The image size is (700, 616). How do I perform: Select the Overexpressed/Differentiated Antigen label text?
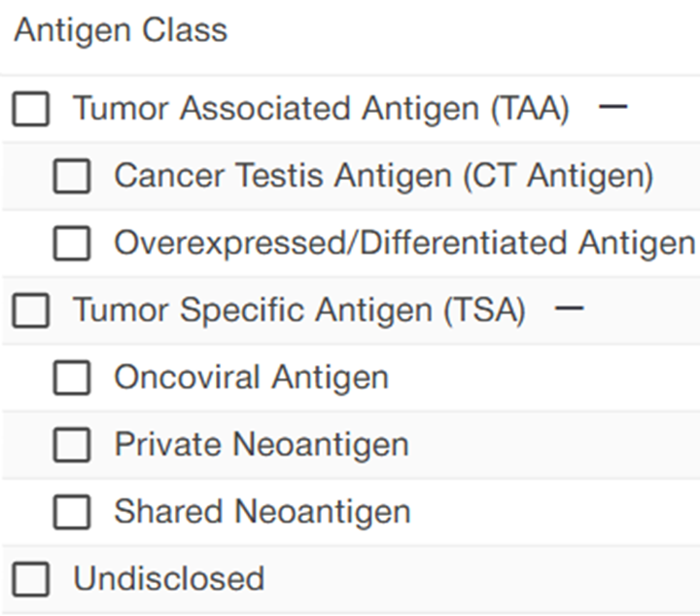coord(404,243)
